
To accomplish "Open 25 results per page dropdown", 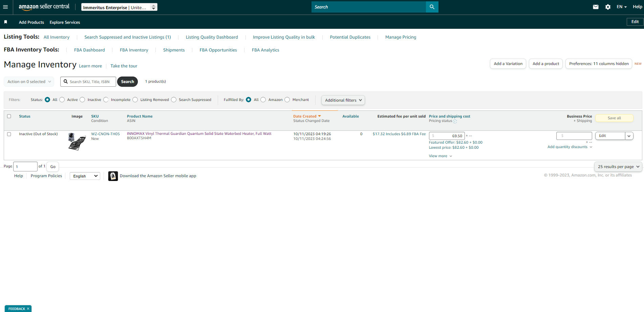I will pos(618,167).
